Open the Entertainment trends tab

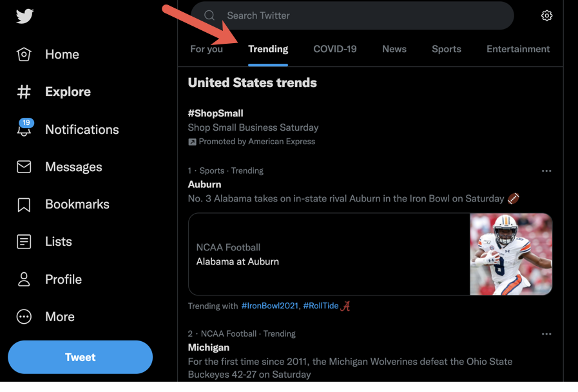tap(518, 48)
